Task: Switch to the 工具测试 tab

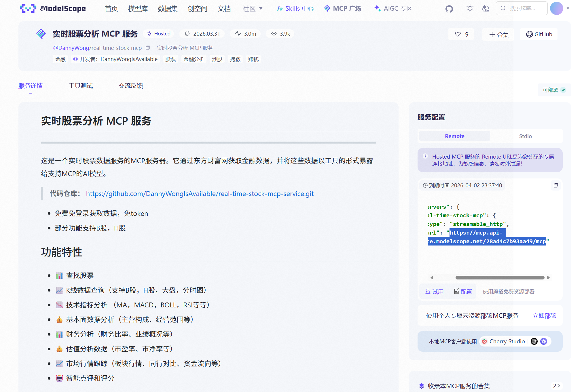Action: click(81, 86)
